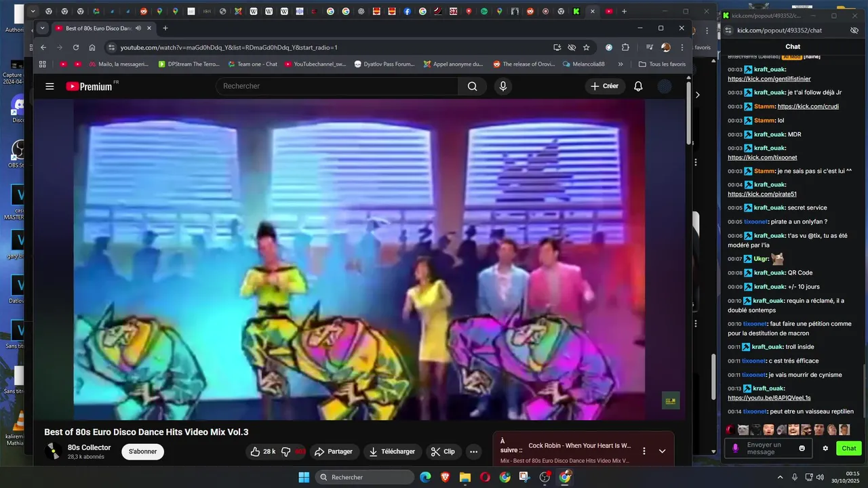
Task: Create a Clip of the video
Action: coord(443,451)
